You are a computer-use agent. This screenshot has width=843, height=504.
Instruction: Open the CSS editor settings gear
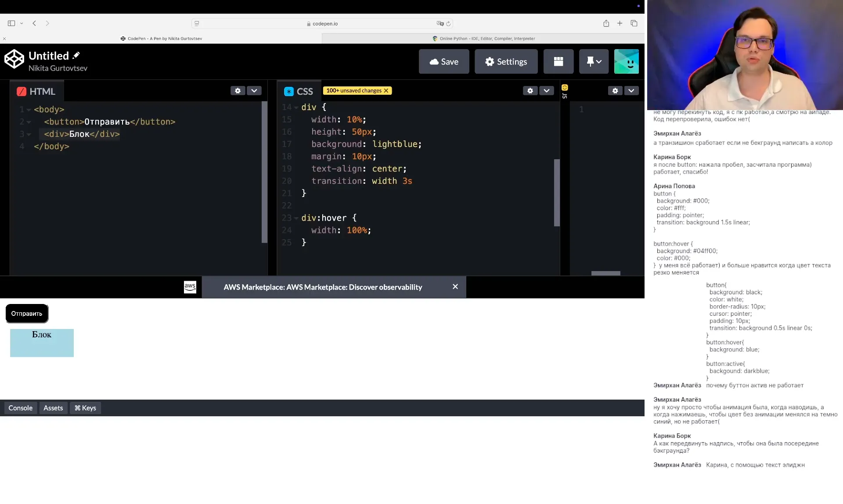(x=530, y=91)
